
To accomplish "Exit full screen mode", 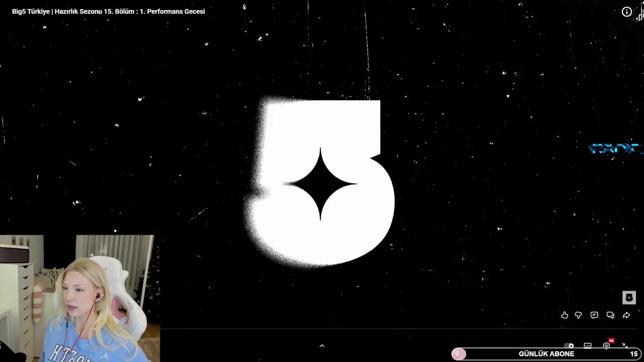I will pos(625,345).
